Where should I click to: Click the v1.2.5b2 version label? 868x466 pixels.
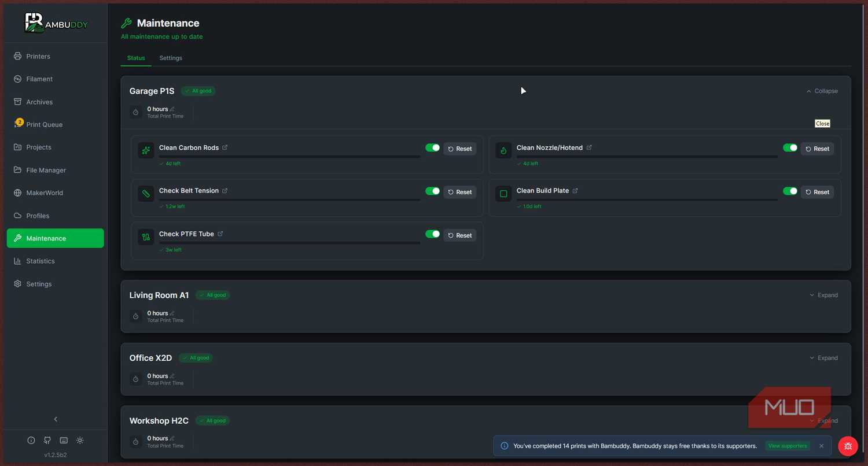point(56,455)
